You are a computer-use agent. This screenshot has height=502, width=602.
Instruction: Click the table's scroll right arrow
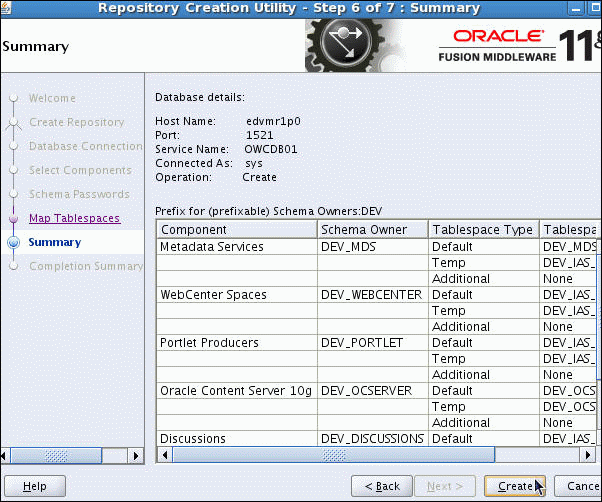click(x=587, y=455)
